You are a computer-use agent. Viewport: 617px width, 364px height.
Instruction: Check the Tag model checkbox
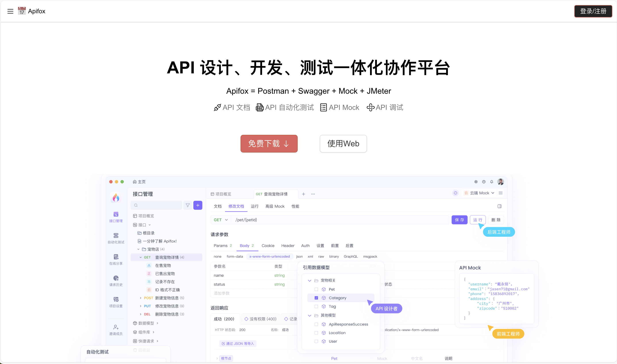(x=316, y=306)
